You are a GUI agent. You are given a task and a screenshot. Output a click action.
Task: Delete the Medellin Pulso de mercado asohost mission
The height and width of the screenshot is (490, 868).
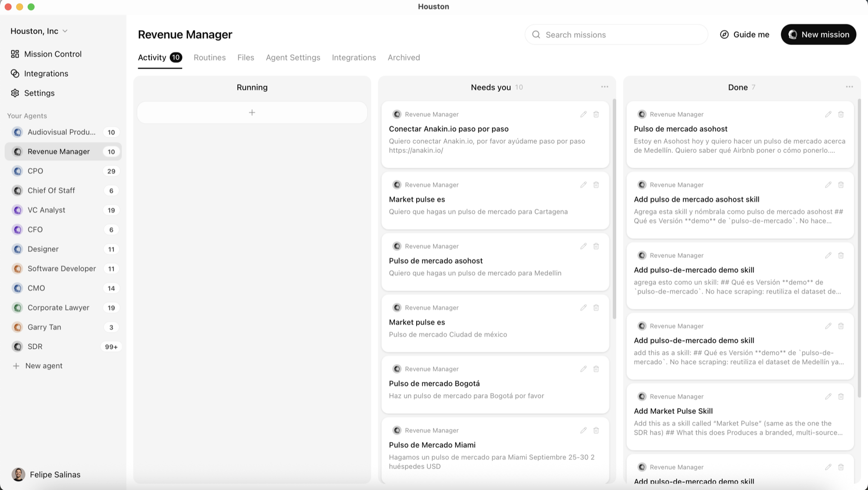[x=596, y=246]
